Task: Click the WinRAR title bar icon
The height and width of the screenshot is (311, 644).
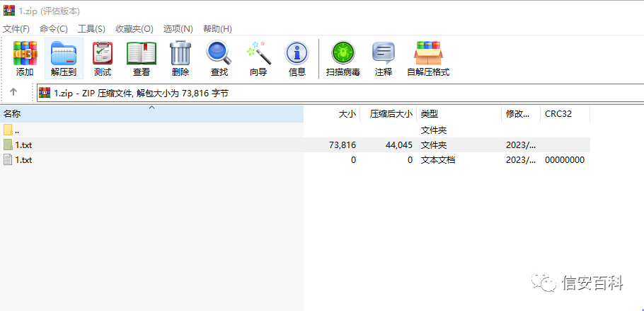Action: 9,11
